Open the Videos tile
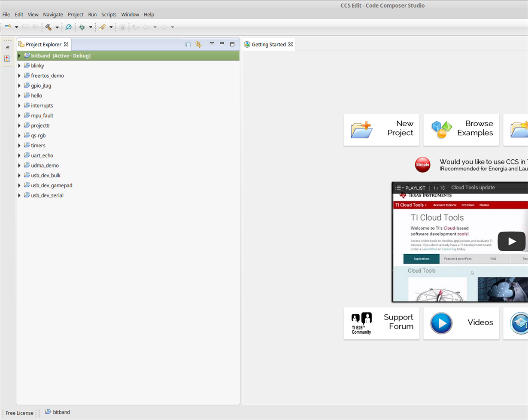Image resolution: width=528 pixels, height=420 pixels. point(461,323)
